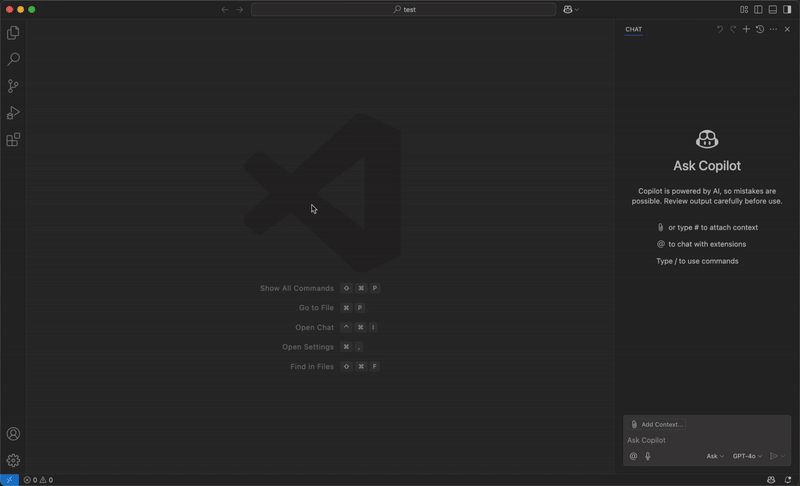Viewport: 800px width, 486px height.
Task: Open the customize layout control
Action: click(x=744, y=9)
